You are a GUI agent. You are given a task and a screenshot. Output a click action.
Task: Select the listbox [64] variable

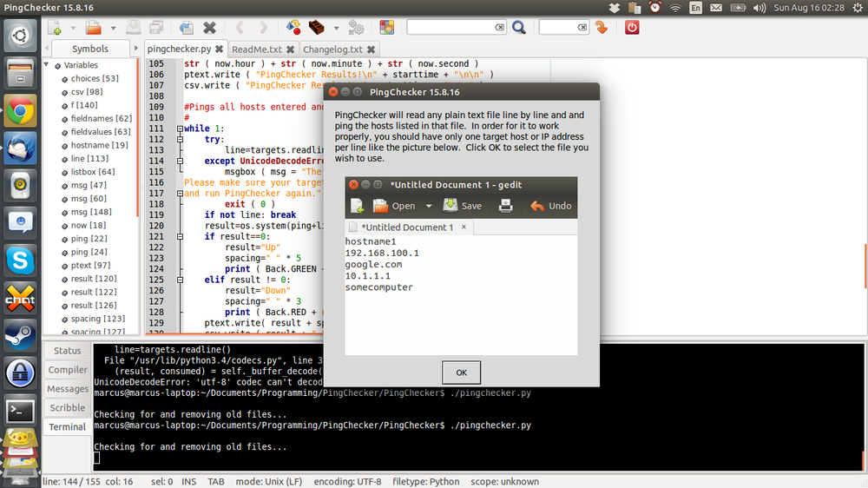[x=93, y=172]
